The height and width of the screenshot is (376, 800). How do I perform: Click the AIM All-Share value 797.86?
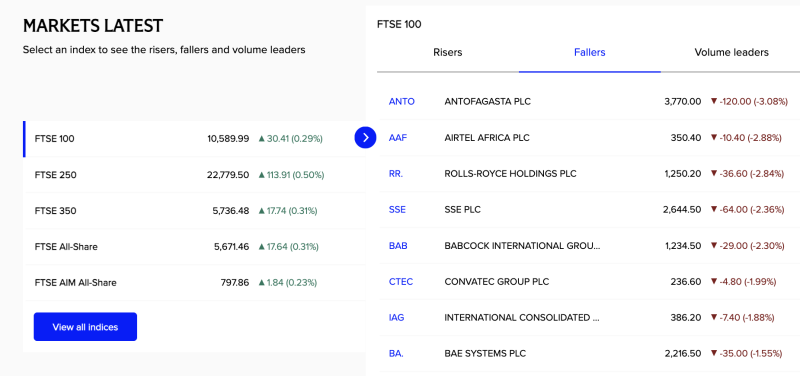point(235,283)
